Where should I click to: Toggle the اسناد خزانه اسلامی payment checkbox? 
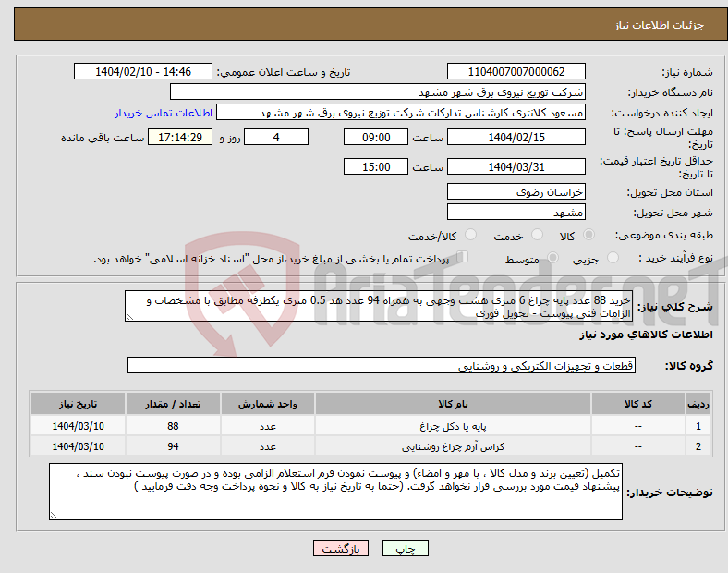(x=463, y=257)
